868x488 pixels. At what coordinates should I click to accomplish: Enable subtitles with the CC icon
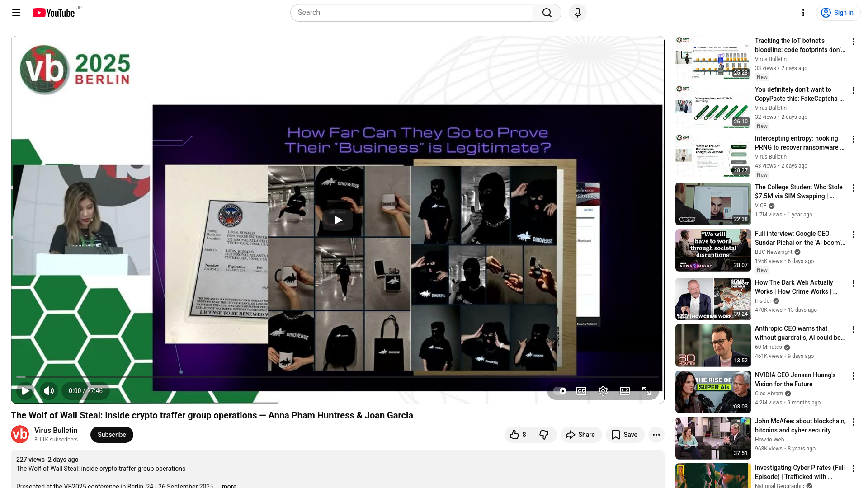(x=581, y=391)
